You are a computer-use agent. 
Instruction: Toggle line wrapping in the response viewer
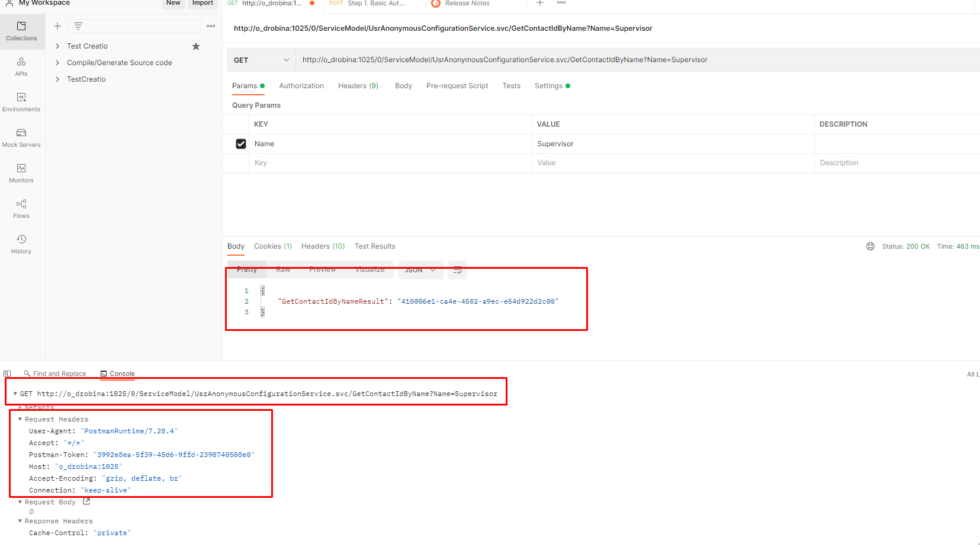click(x=457, y=270)
